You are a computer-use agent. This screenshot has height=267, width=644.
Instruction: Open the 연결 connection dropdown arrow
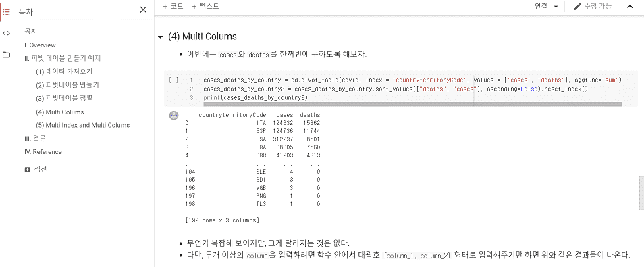coord(556,7)
